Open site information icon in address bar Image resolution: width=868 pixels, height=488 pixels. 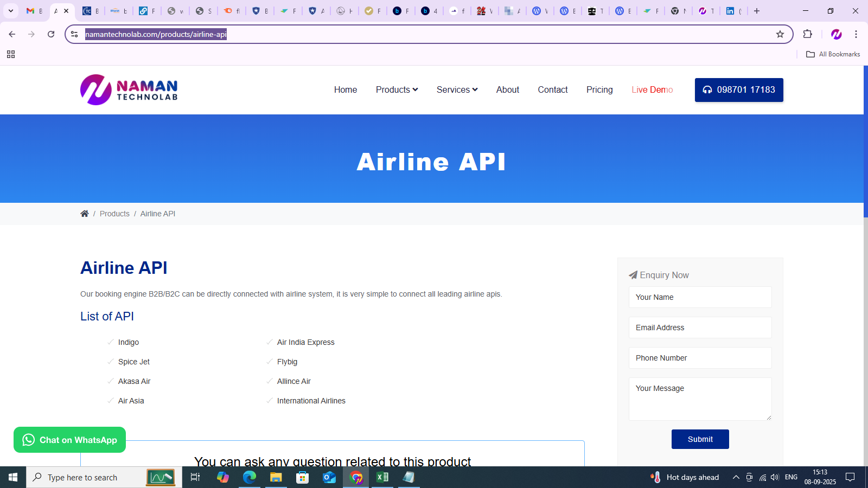click(75, 34)
